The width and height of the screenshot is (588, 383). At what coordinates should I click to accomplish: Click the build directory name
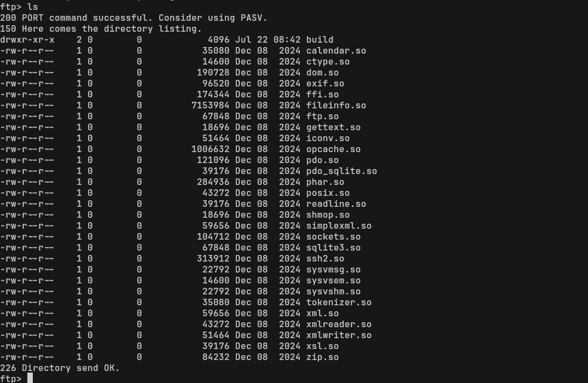pyautogui.click(x=319, y=39)
